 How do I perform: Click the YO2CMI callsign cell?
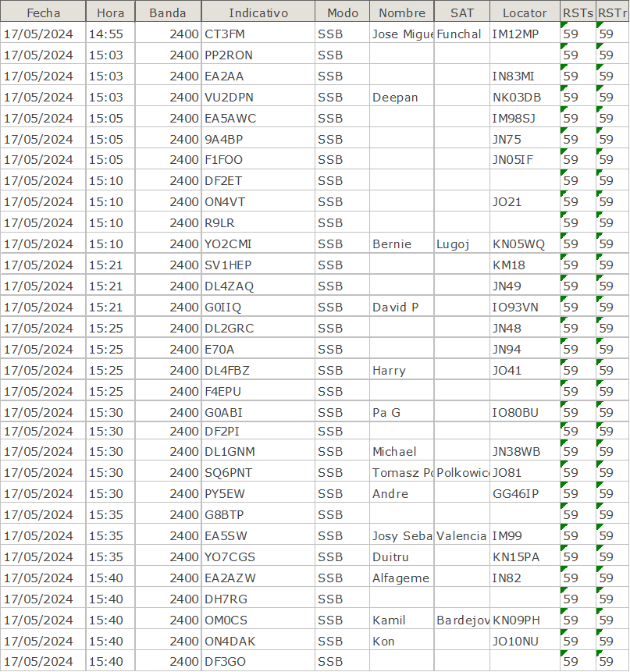pyautogui.click(x=228, y=244)
